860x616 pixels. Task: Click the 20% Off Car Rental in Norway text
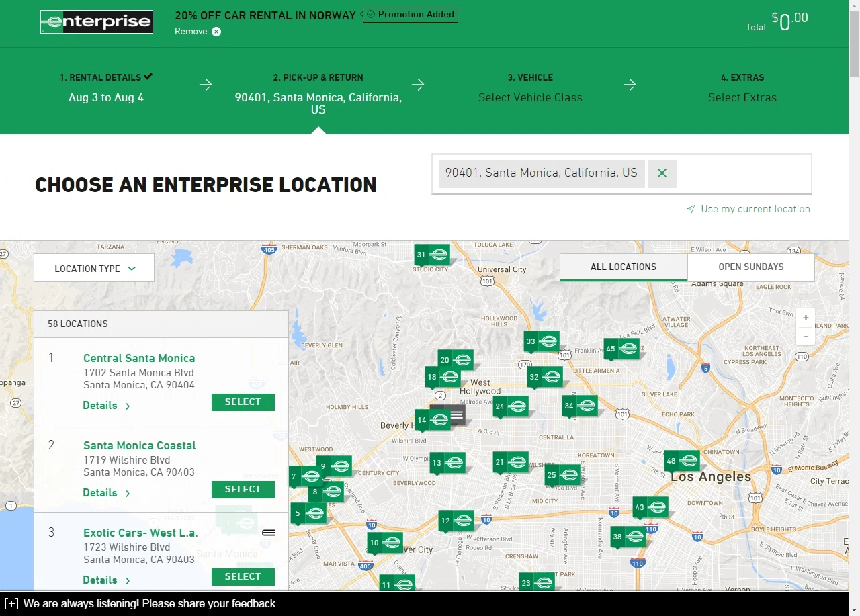point(265,15)
